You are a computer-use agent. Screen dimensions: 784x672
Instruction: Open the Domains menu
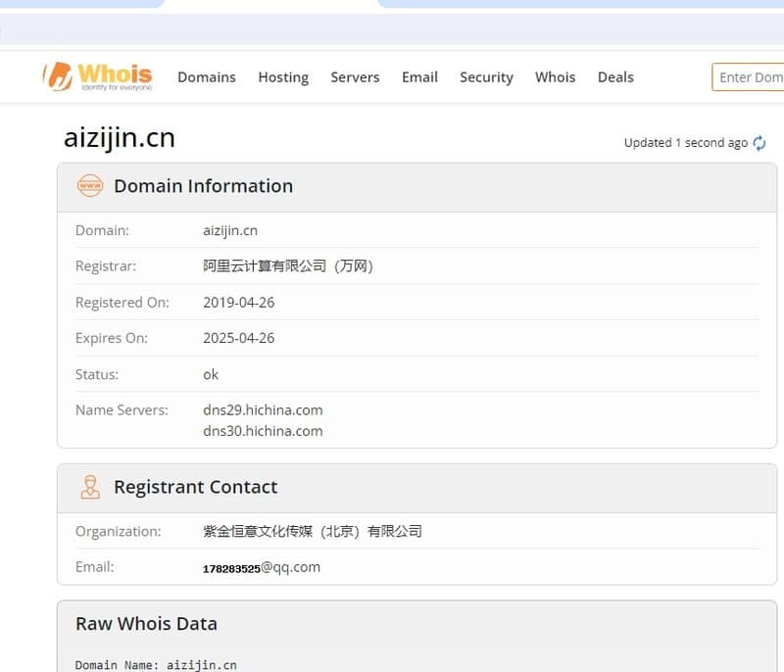pos(207,77)
